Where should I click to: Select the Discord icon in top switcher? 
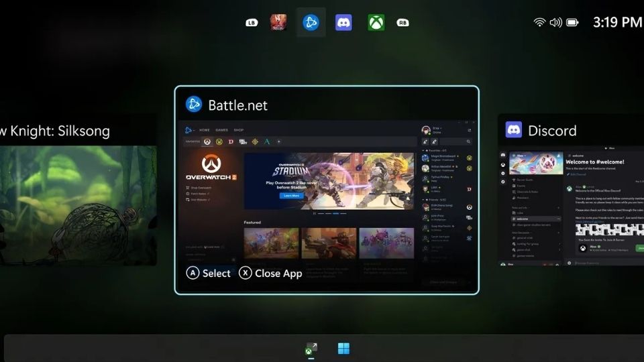pyautogui.click(x=343, y=22)
